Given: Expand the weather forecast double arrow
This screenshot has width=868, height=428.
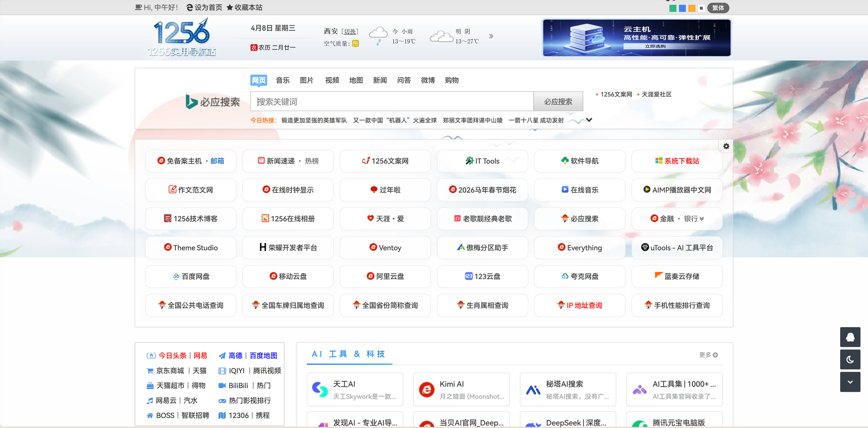Looking at the screenshot, I should (x=491, y=37).
